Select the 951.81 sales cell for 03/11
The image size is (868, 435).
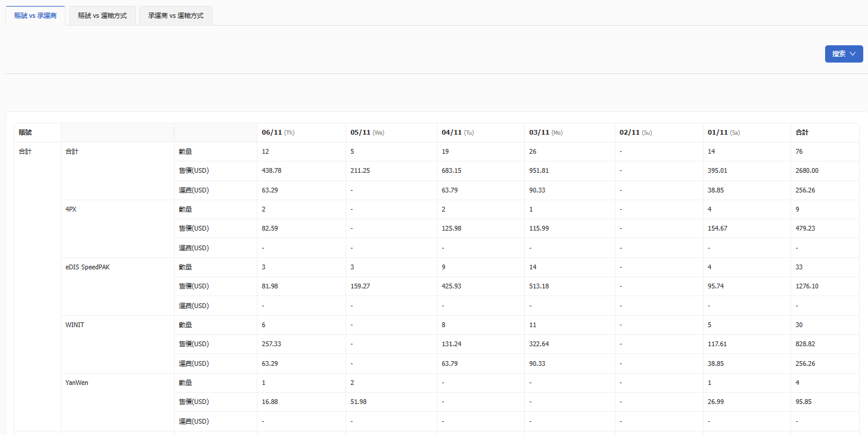pos(539,170)
